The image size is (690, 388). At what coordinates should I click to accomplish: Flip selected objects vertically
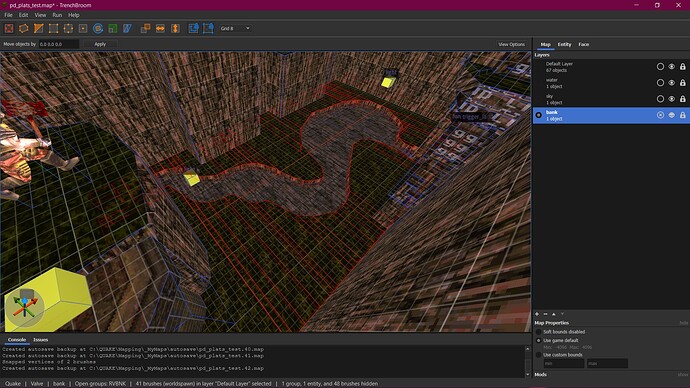tap(175, 29)
